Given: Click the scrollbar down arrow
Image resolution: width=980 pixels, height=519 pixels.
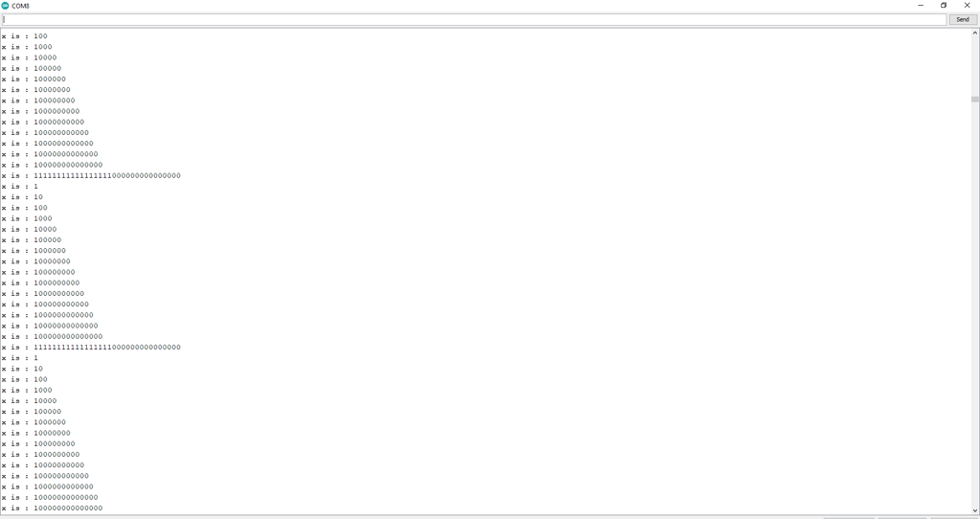Looking at the screenshot, I should click(x=975, y=510).
